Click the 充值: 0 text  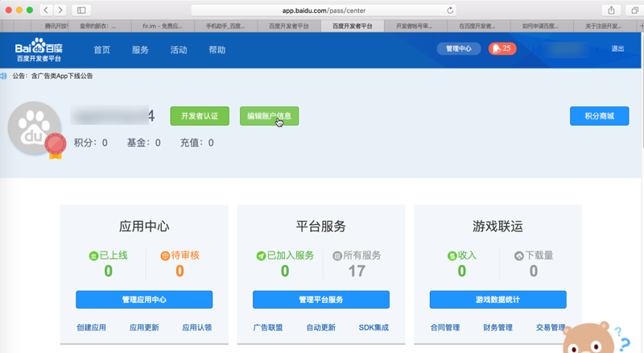coord(197,143)
